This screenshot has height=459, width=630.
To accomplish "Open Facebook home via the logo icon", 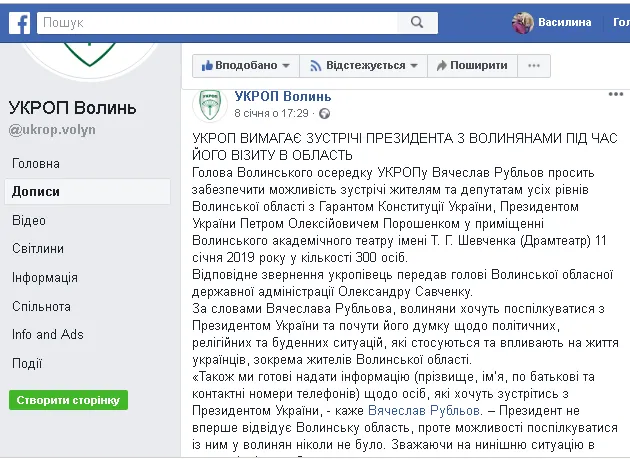I will point(20,23).
